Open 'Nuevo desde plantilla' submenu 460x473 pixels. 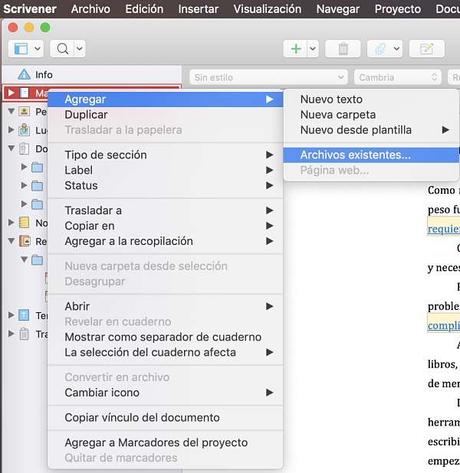coord(371,130)
